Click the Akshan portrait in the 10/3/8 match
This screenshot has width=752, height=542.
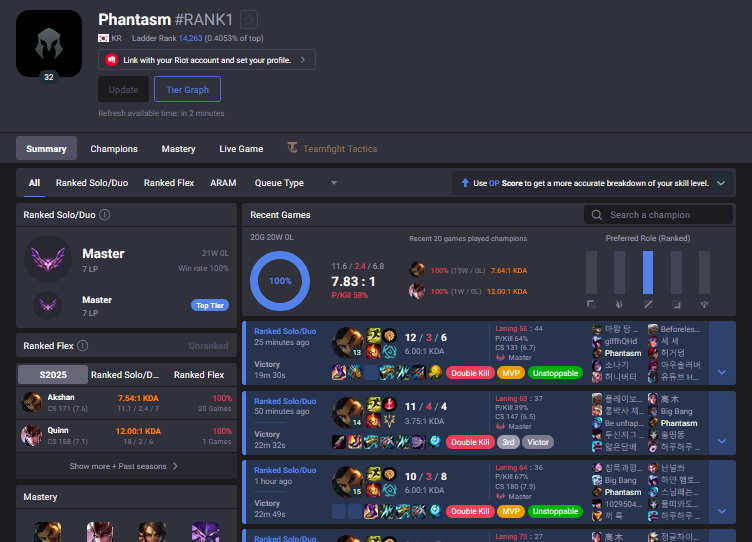click(x=348, y=482)
